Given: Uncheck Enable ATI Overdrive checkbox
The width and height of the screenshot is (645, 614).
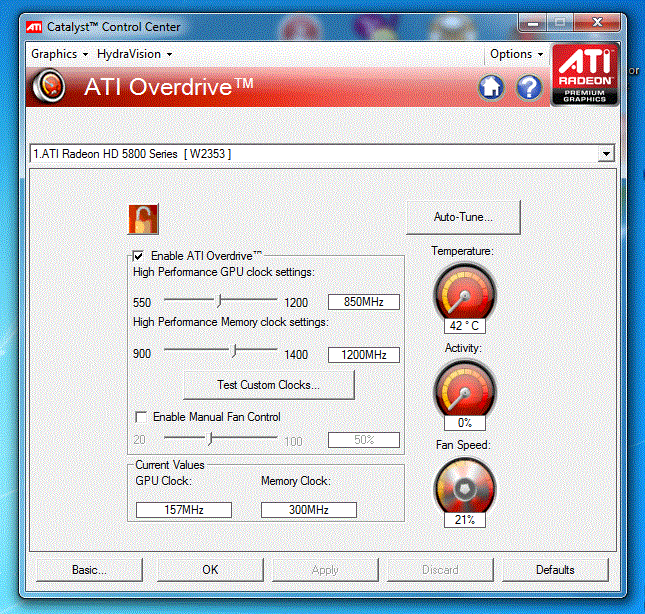Looking at the screenshot, I should pyautogui.click(x=138, y=256).
